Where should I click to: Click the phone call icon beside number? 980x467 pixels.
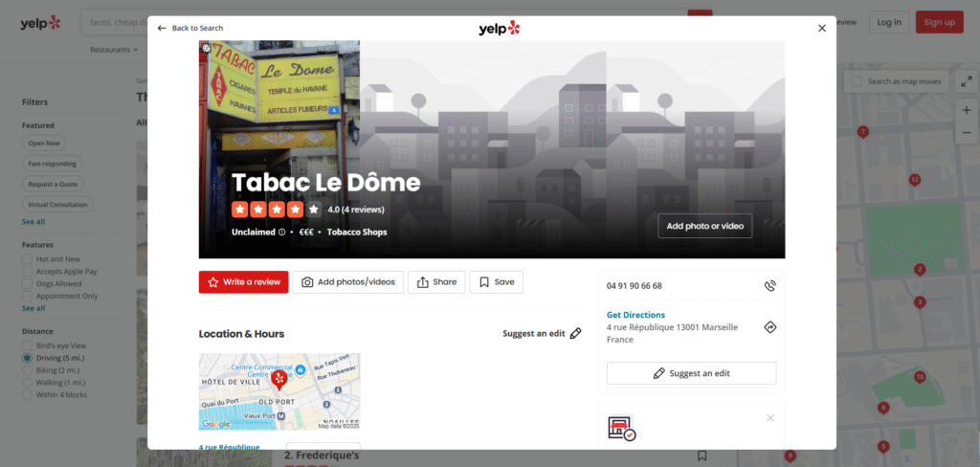770,286
